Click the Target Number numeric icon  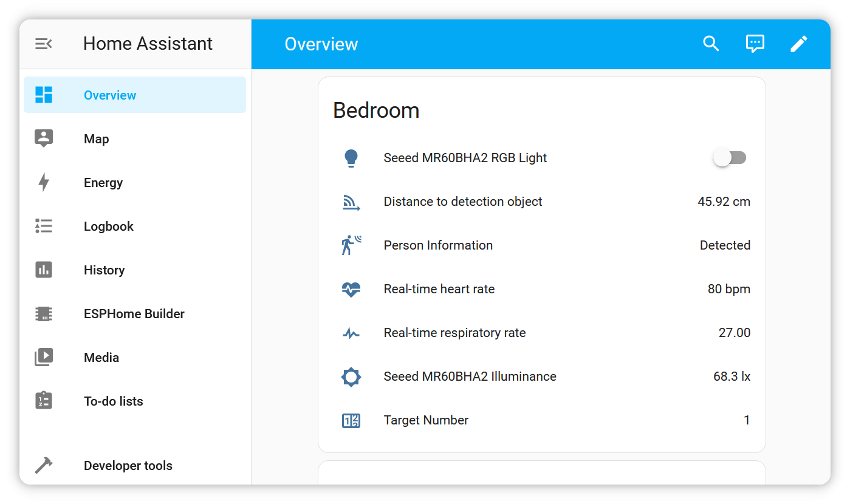[x=351, y=420]
